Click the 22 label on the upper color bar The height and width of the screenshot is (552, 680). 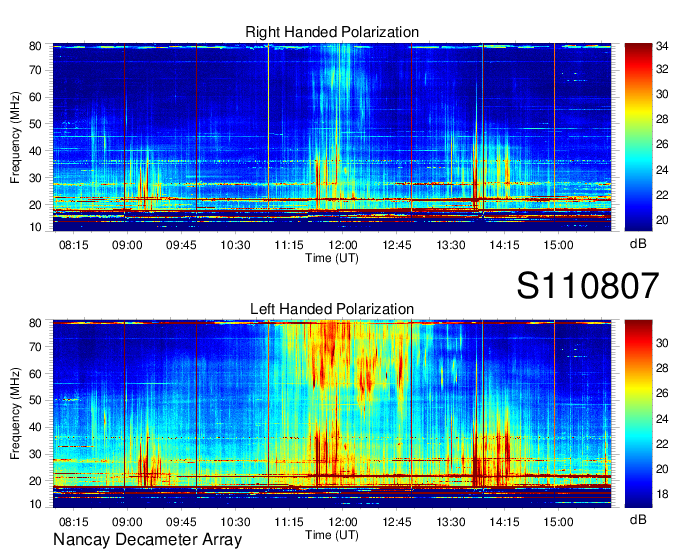(662, 195)
